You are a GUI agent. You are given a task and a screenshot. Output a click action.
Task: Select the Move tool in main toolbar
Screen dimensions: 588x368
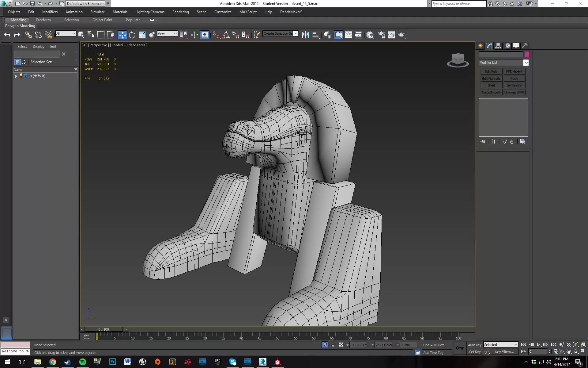122,35
